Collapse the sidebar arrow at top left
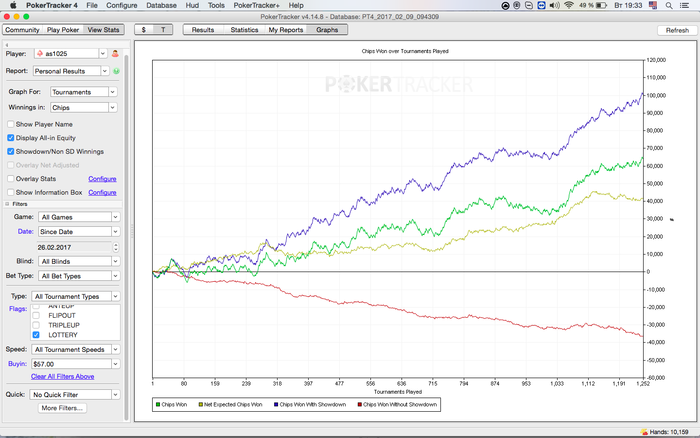This screenshot has height=438, width=700. (7, 45)
